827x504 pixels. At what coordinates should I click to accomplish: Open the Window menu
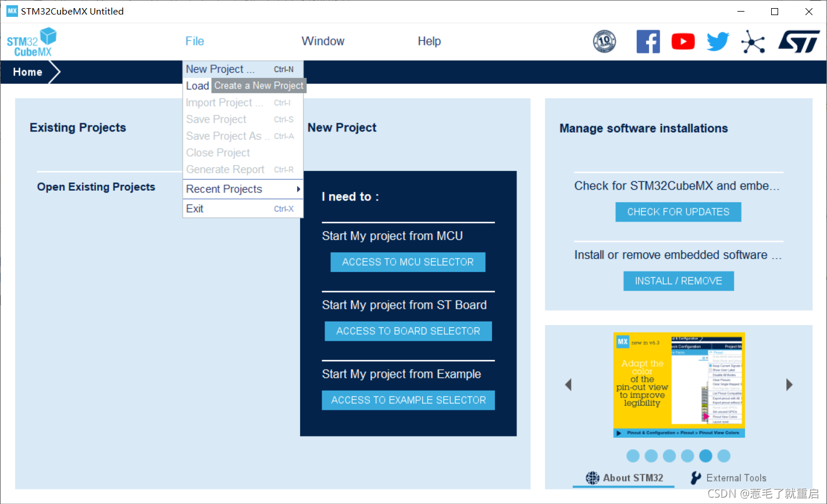323,41
